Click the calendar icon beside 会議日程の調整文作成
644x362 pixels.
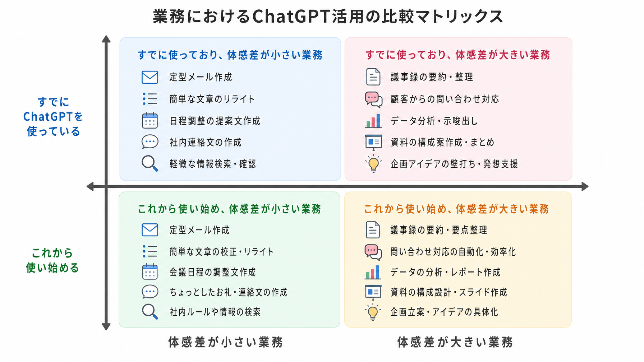pos(150,272)
